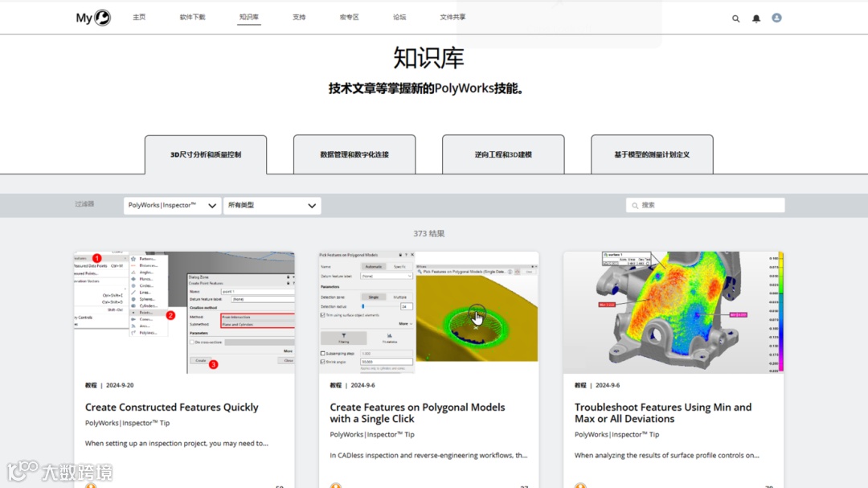Switch to 数据管理和数字化连接 tab
The image size is (868, 488).
354,154
